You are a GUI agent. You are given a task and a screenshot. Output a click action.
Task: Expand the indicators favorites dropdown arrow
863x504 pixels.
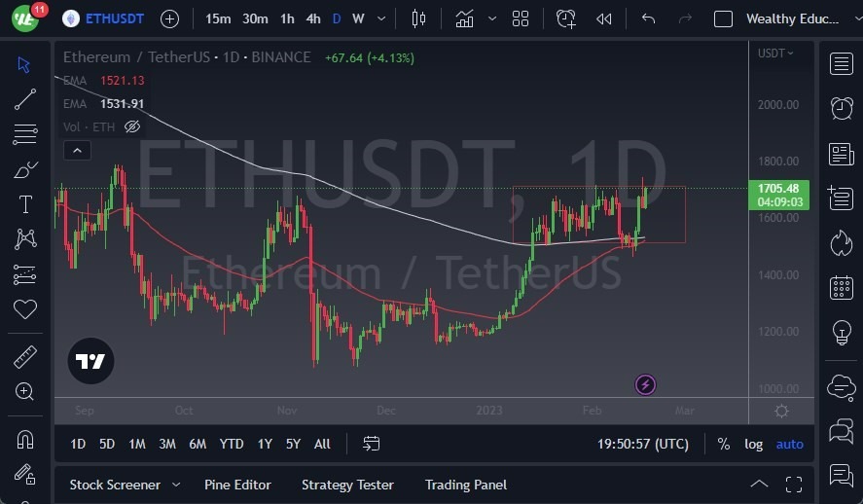coord(492,19)
